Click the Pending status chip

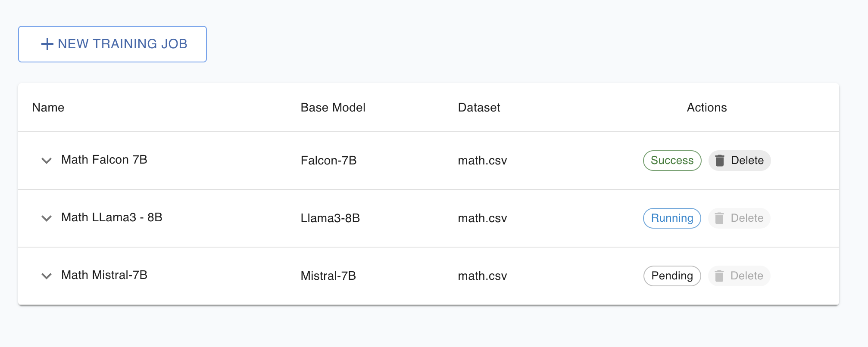point(672,276)
